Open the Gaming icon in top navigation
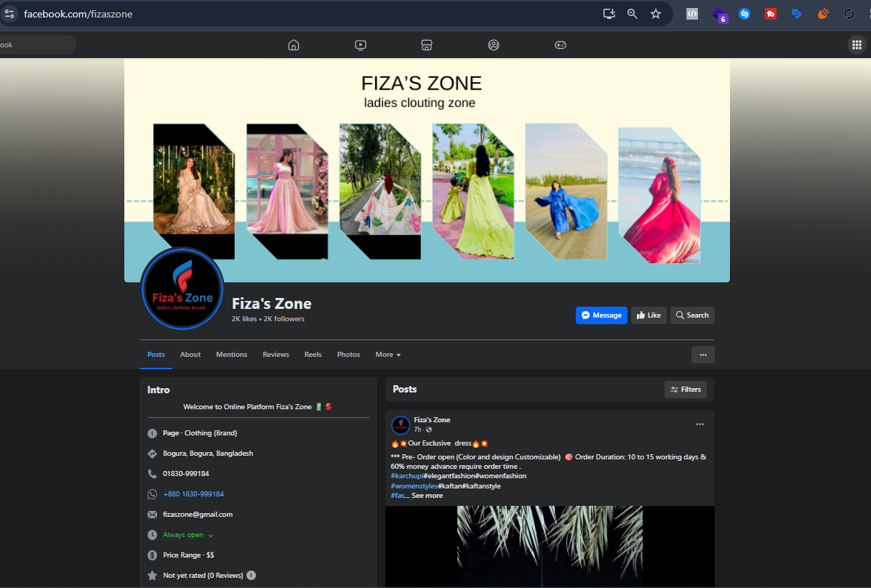 (561, 45)
